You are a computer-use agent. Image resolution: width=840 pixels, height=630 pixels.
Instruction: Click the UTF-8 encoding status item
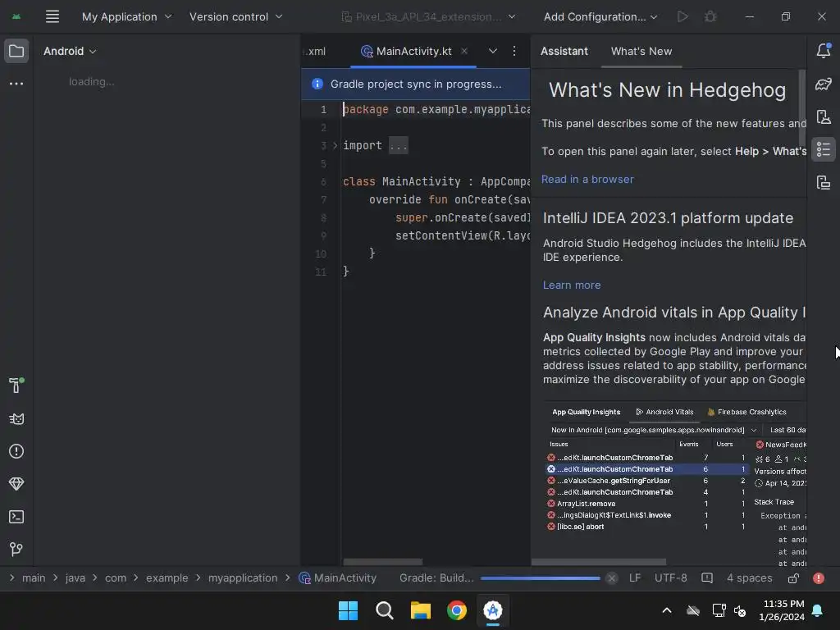click(671, 578)
